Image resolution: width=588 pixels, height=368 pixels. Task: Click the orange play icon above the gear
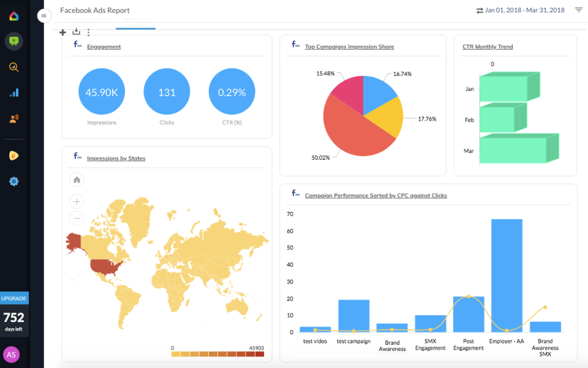pos(13,155)
